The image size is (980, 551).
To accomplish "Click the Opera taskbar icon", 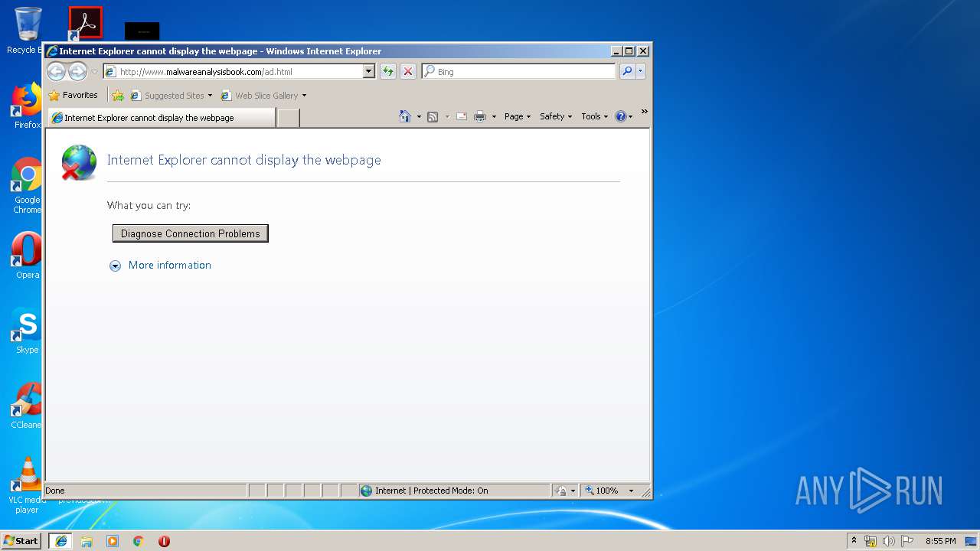I will click(x=164, y=541).
